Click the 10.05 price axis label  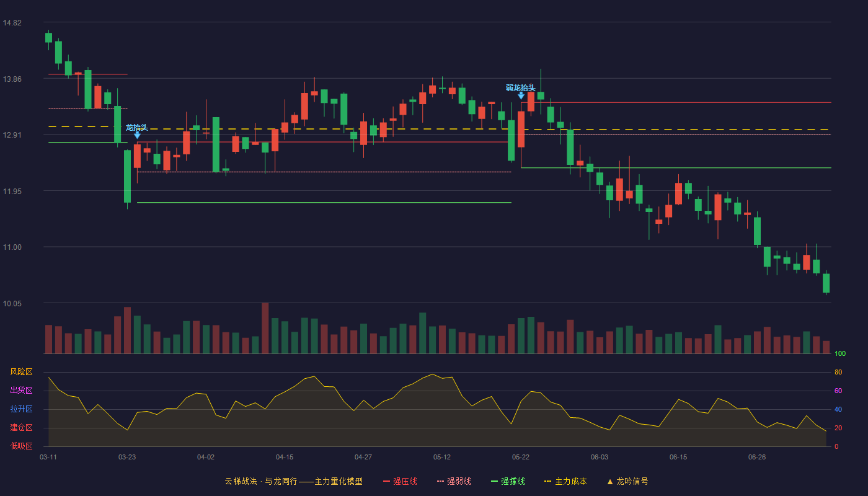[12, 303]
